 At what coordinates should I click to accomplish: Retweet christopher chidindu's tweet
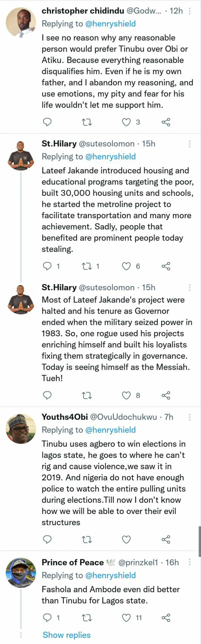pos(87,122)
